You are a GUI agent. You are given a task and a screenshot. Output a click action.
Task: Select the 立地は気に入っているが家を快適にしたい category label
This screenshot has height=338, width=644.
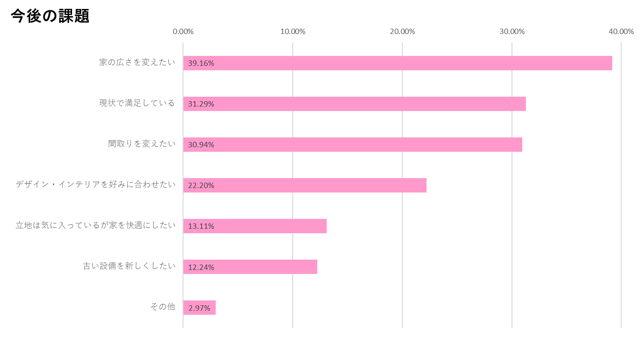click(96, 225)
